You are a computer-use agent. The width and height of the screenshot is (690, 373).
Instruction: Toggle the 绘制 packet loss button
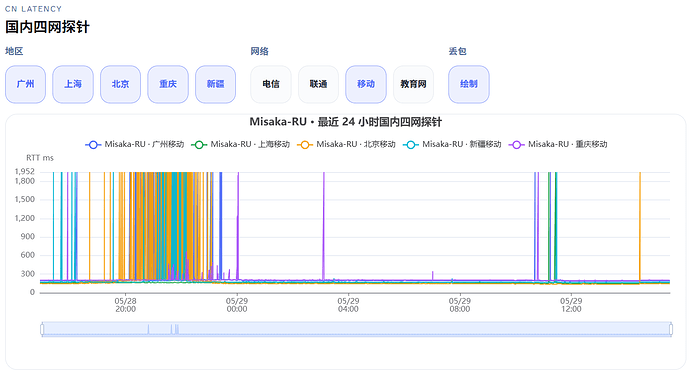tap(469, 84)
